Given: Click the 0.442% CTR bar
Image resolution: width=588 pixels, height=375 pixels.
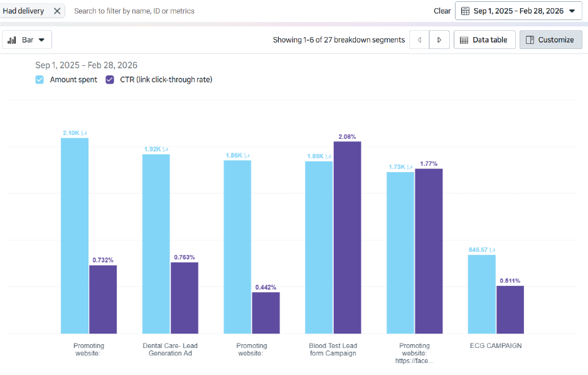Looking at the screenshot, I should tap(265, 313).
